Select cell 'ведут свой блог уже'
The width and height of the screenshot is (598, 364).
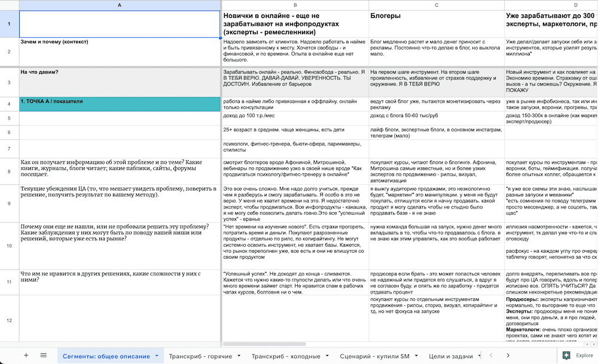click(x=437, y=104)
